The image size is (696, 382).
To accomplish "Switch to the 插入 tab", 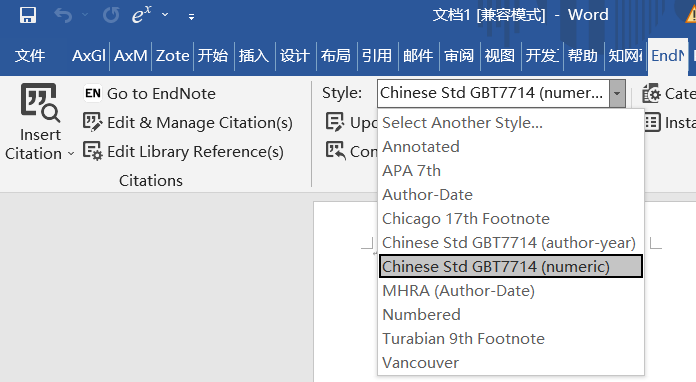I will [254, 56].
